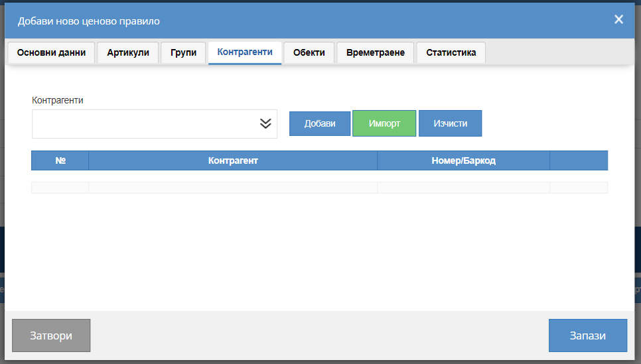Screen dimensions: 641x364
Task: Save the rule with the Запази button
Action: [x=588, y=335]
